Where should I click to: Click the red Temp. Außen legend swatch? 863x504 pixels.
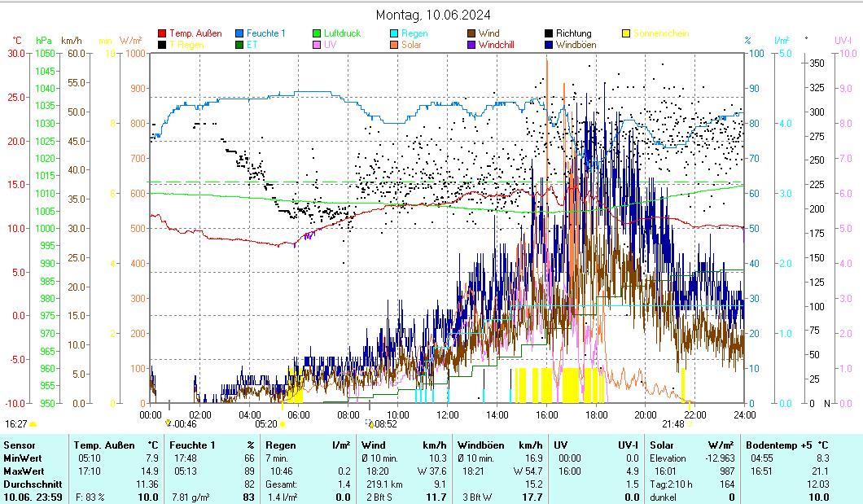point(162,33)
